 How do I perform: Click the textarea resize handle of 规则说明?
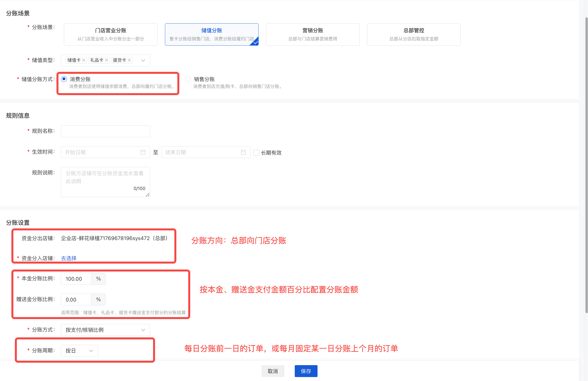coord(148,195)
